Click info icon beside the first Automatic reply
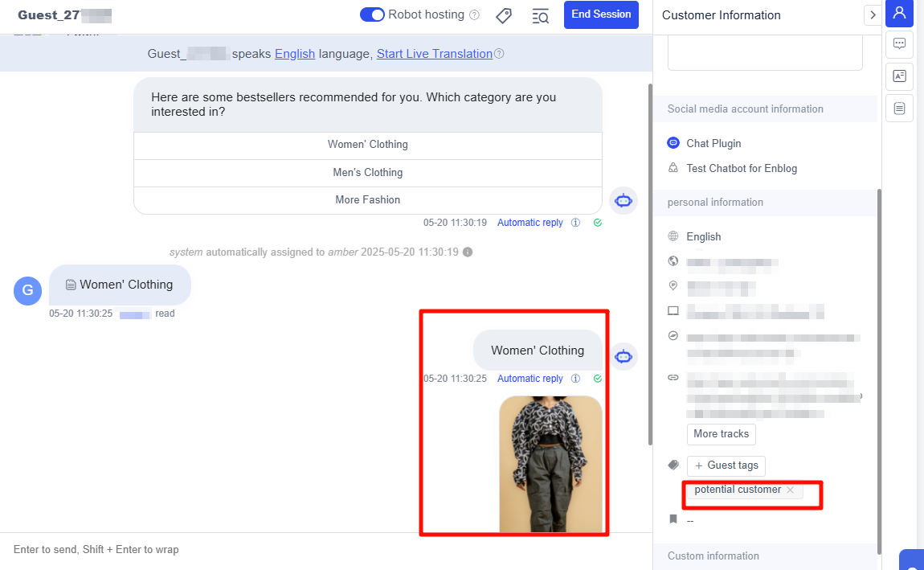924x570 pixels. click(575, 223)
